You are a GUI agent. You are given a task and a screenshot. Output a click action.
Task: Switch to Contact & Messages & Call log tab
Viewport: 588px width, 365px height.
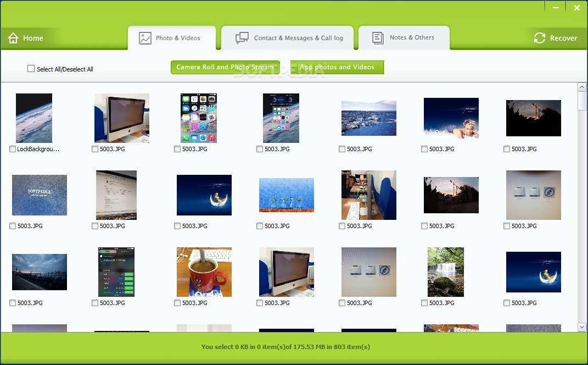287,38
